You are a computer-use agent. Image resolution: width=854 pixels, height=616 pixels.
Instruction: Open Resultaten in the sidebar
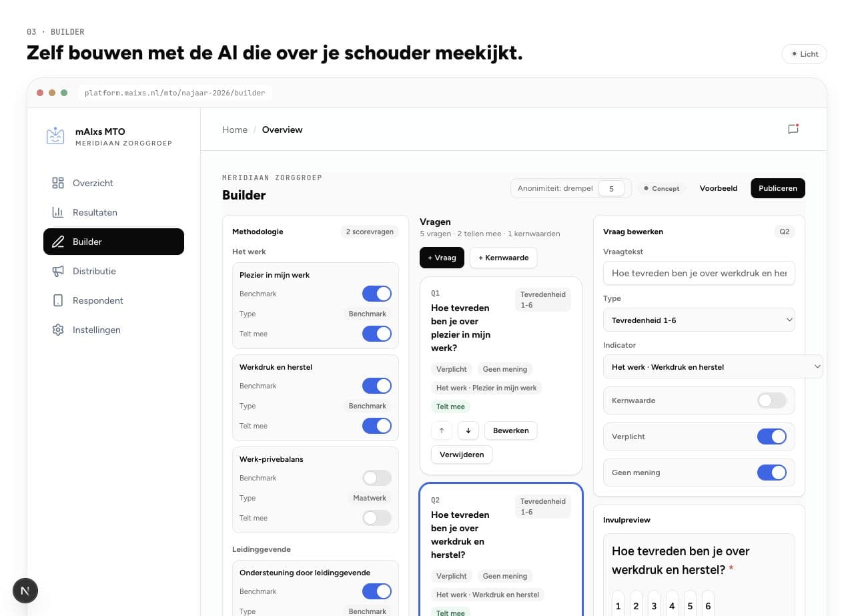click(x=113, y=212)
